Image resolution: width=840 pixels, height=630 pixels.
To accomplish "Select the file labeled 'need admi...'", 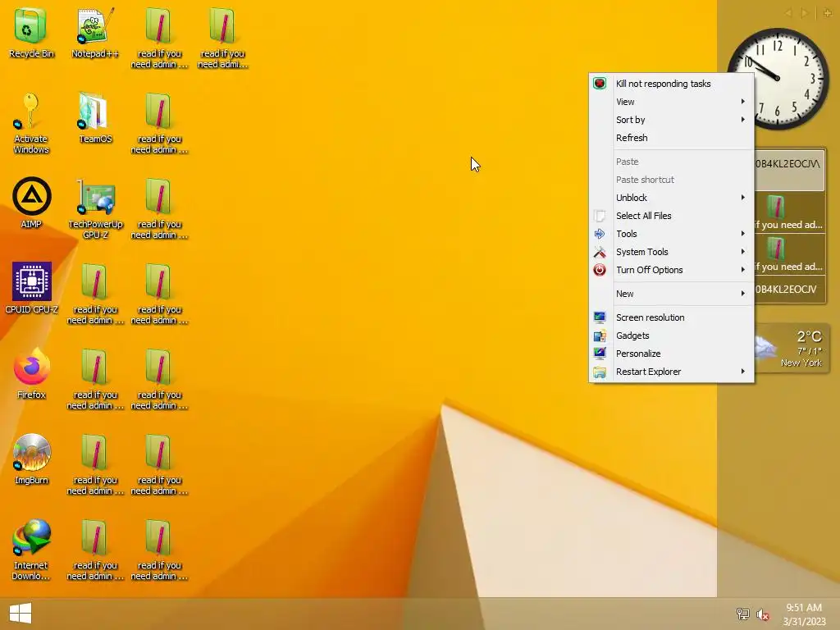I will click(x=222, y=38).
